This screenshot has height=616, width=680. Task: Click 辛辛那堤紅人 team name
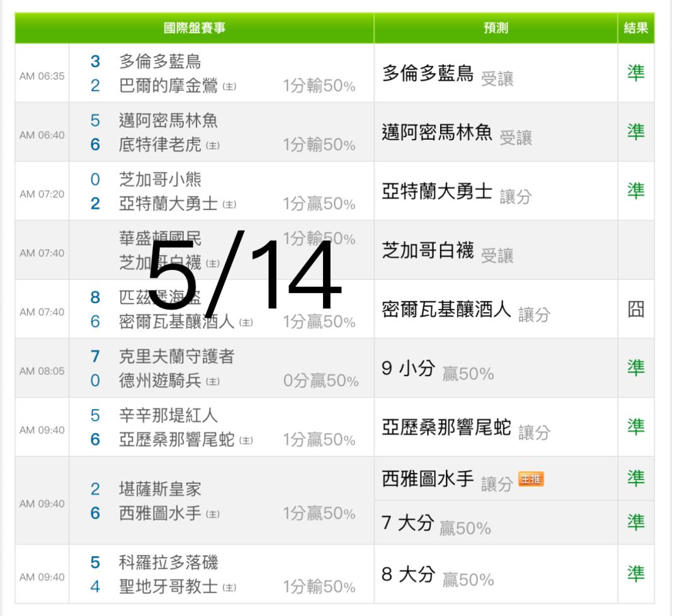[168, 415]
